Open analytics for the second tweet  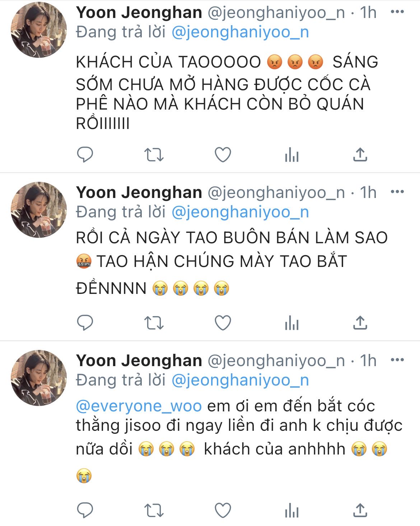click(291, 323)
